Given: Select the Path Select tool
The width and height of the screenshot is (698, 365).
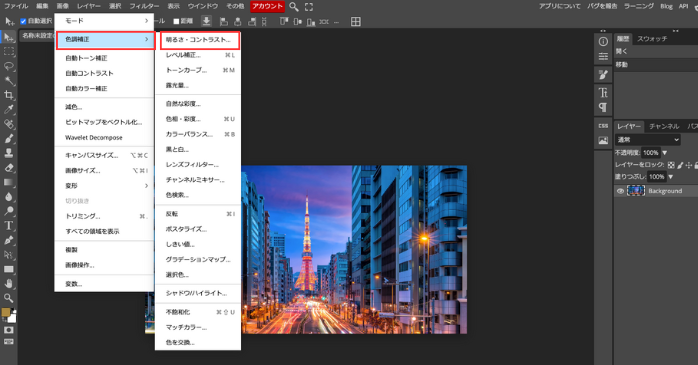Looking at the screenshot, I should [8, 255].
